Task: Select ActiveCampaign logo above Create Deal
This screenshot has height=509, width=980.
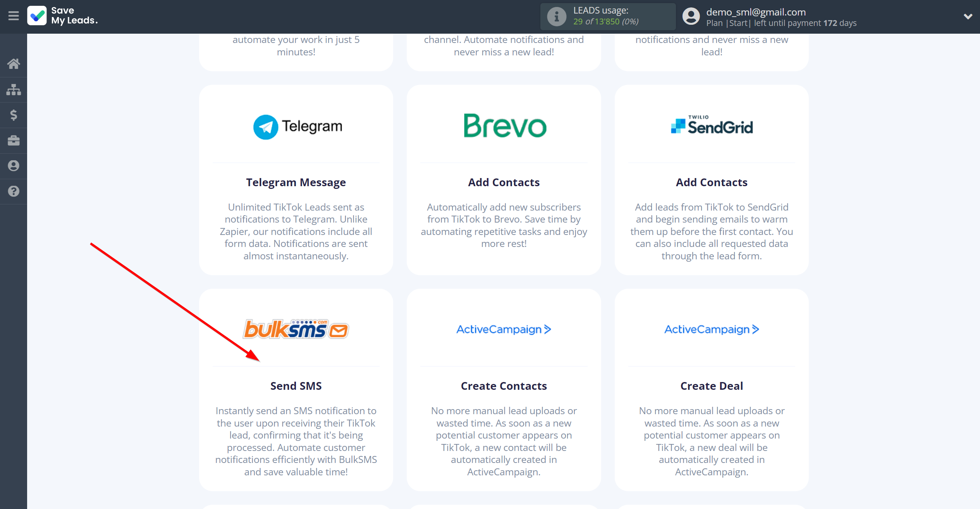Action: tap(712, 329)
